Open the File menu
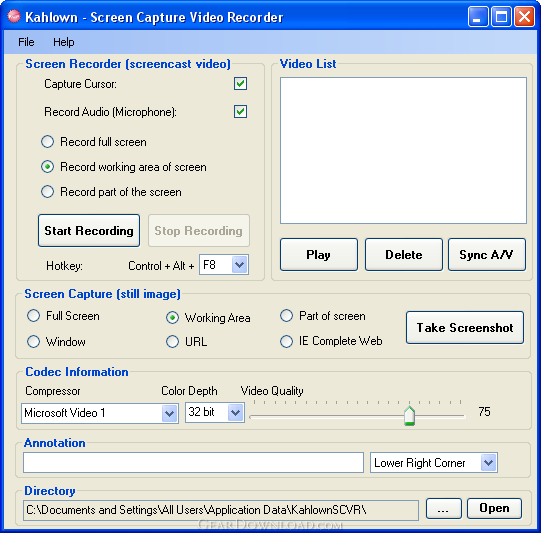Screen dimensions: 541x533 (26, 42)
